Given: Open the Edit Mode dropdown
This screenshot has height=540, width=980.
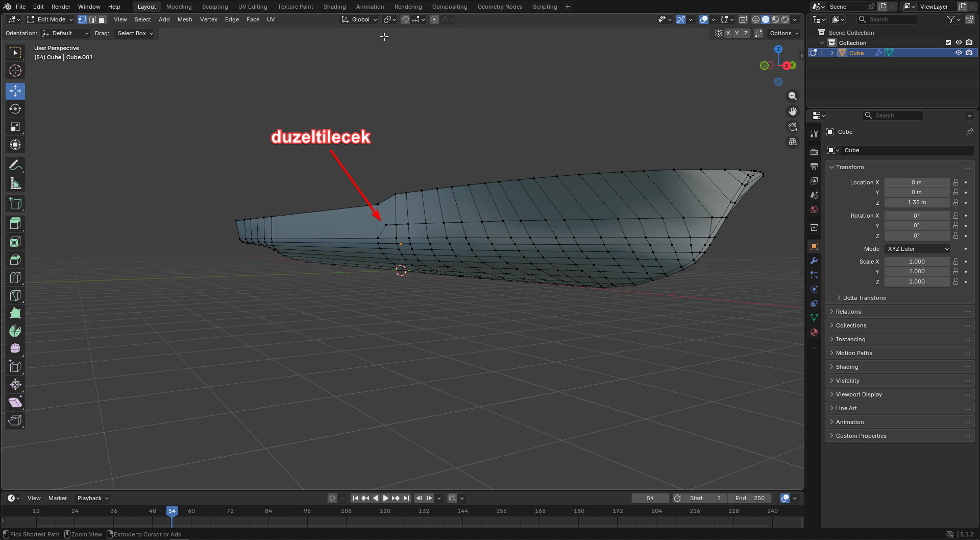Looking at the screenshot, I should point(50,19).
